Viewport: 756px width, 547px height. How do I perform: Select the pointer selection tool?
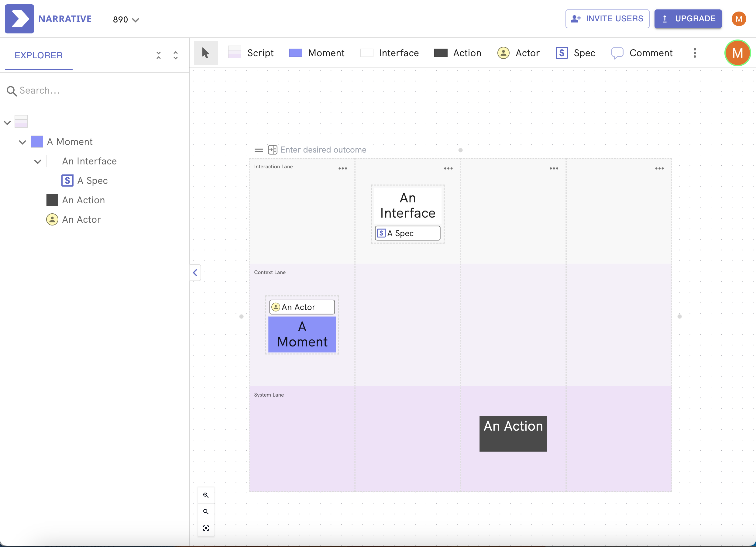(206, 53)
